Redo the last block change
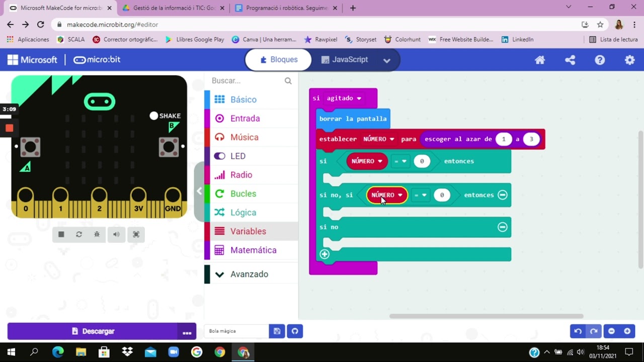The height and width of the screenshot is (362, 644). point(594,331)
